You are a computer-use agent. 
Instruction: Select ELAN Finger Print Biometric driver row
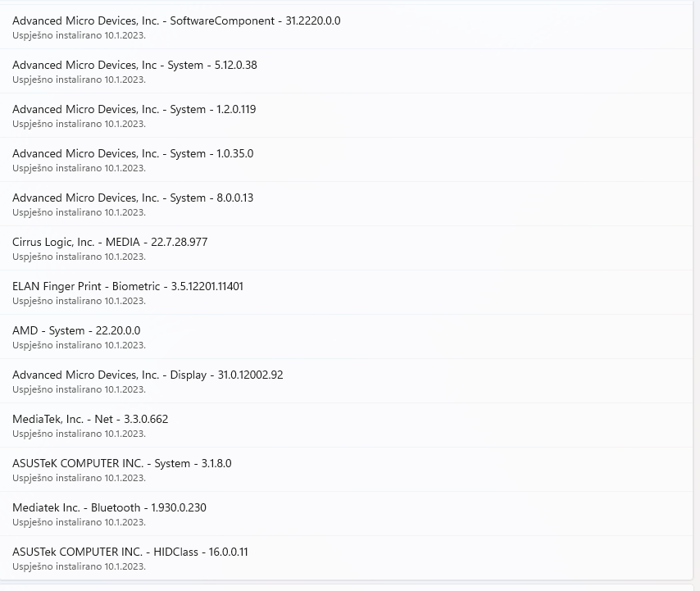click(x=346, y=292)
